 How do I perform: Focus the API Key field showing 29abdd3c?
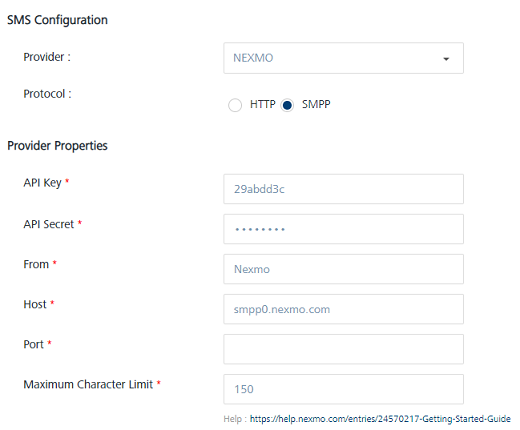[x=343, y=189]
